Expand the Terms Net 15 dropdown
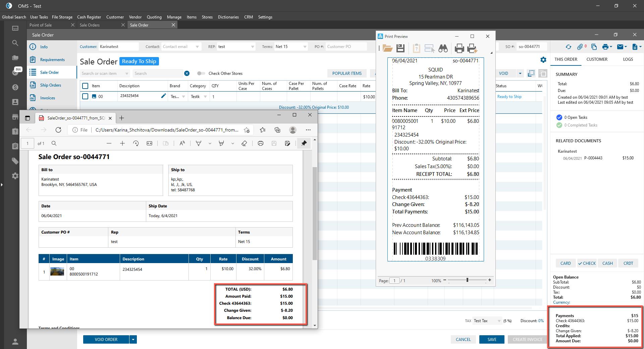This screenshot has height=349, width=644. point(305,47)
